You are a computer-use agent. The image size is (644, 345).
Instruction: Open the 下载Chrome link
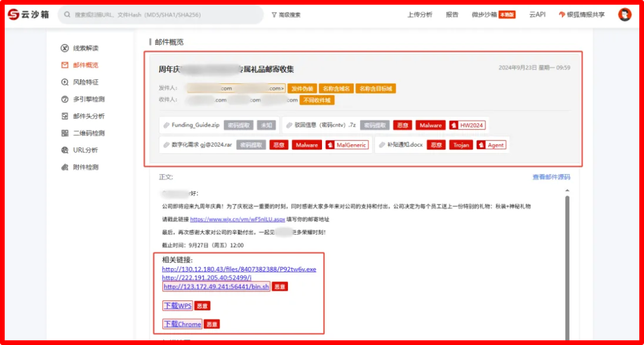182,324
